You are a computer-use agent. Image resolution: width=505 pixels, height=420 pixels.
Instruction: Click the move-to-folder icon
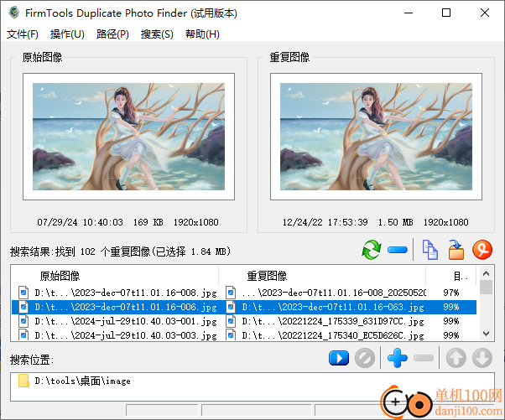click(x=456, y=250)
